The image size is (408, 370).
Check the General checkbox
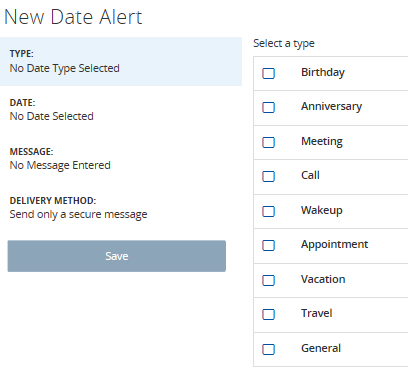(268, 349)
